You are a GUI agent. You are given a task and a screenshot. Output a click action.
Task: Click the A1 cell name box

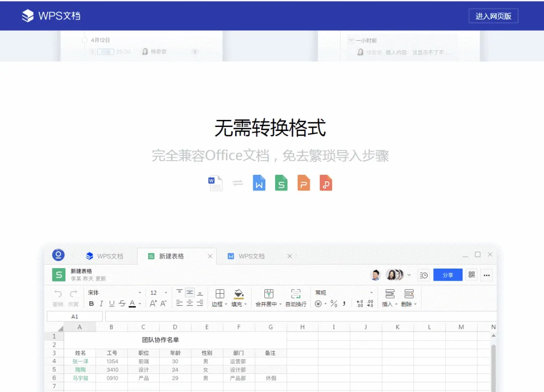point(75,316)
